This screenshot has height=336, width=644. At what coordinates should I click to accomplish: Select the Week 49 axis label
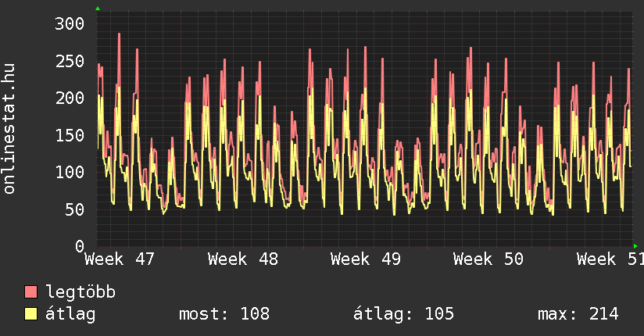(x=365, y=259)
